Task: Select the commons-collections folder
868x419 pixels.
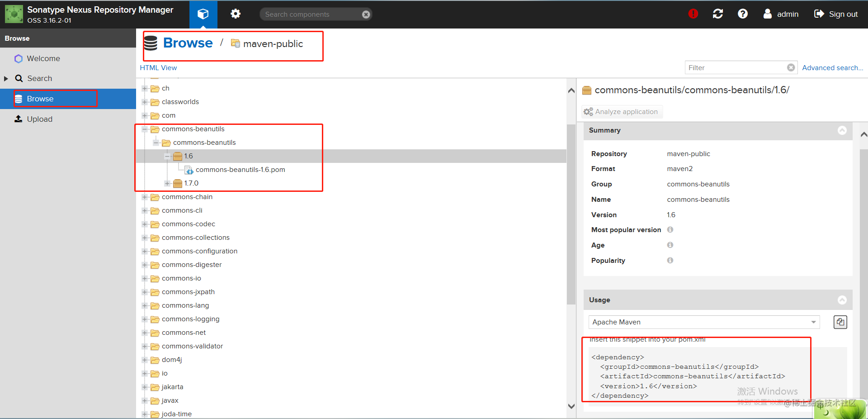Action: point(195,238)
